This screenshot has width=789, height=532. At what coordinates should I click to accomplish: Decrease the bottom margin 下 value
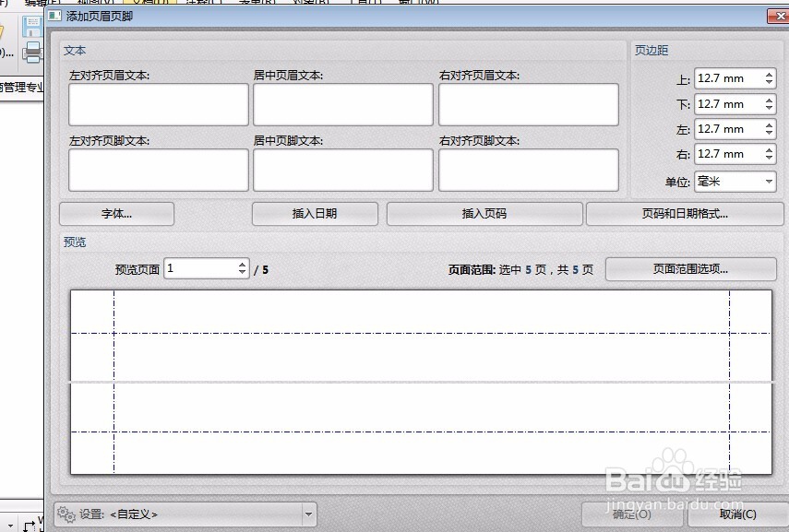(x=770, y=108)
